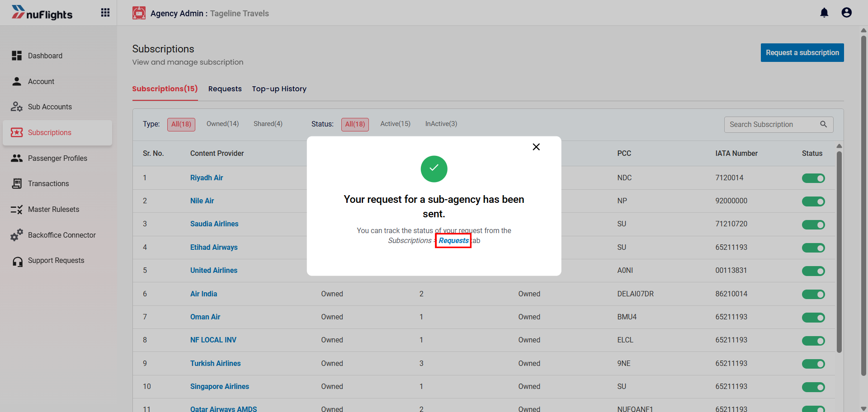Open Qatar Airways AMDS provider link
Screen dimensions: 868x412
[x=223, y=408]
